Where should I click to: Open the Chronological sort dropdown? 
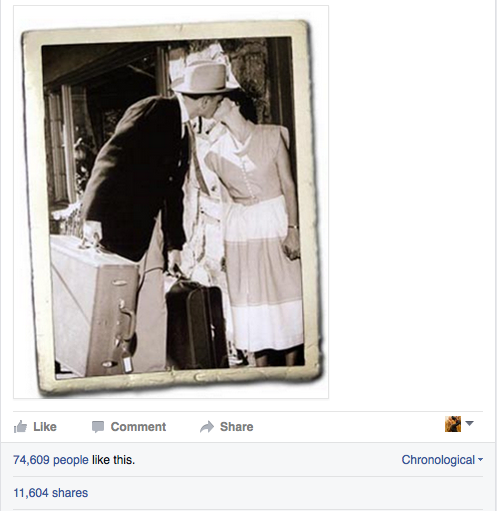[x=442, y=460]
